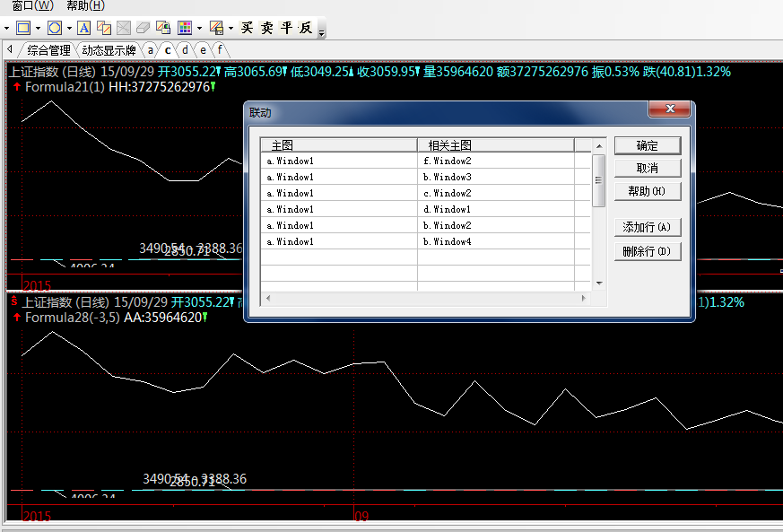Click 删除行(D) to delete a row
Image resolution: width=783 pixels, height=532 pixels.
tap(647, 251)
